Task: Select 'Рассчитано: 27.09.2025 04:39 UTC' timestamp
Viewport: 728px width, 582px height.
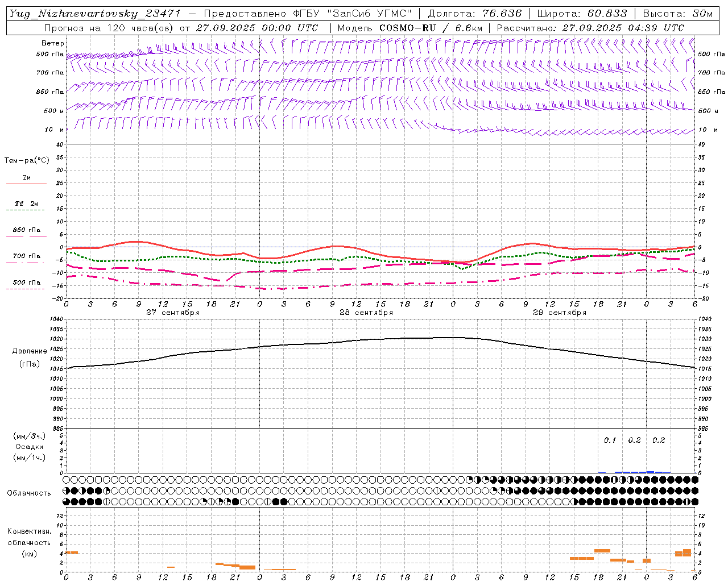Action: [590, 28]
